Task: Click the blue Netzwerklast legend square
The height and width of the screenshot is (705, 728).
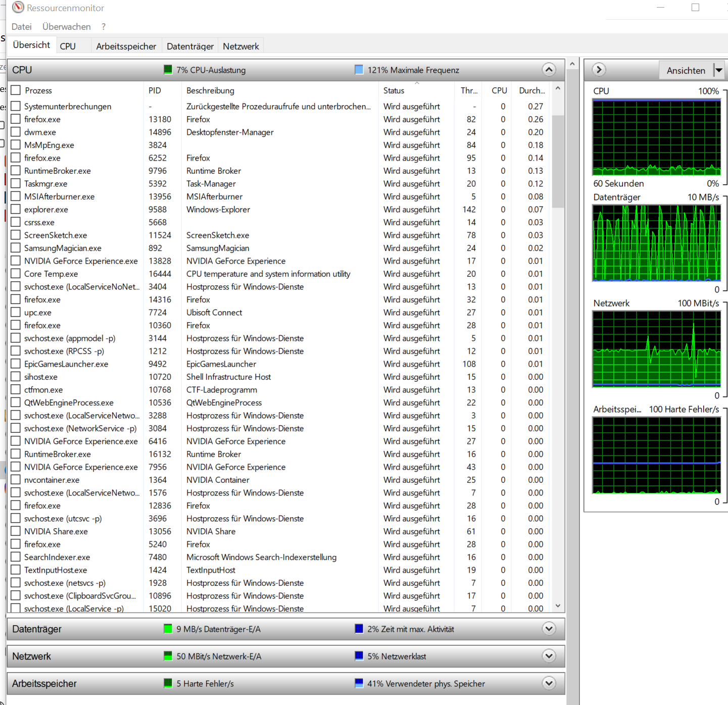Action: click(x=359, y=656)
